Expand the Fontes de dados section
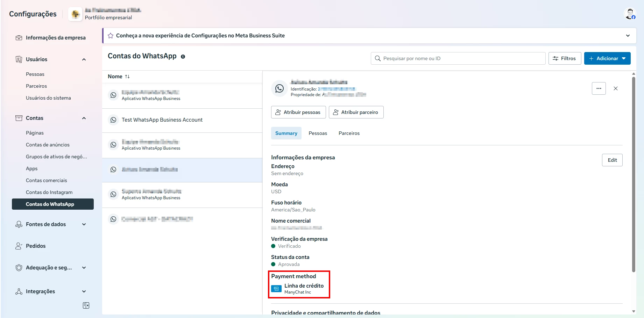The height and width of the screenshot is (318, 644). (x=84, y=224)
